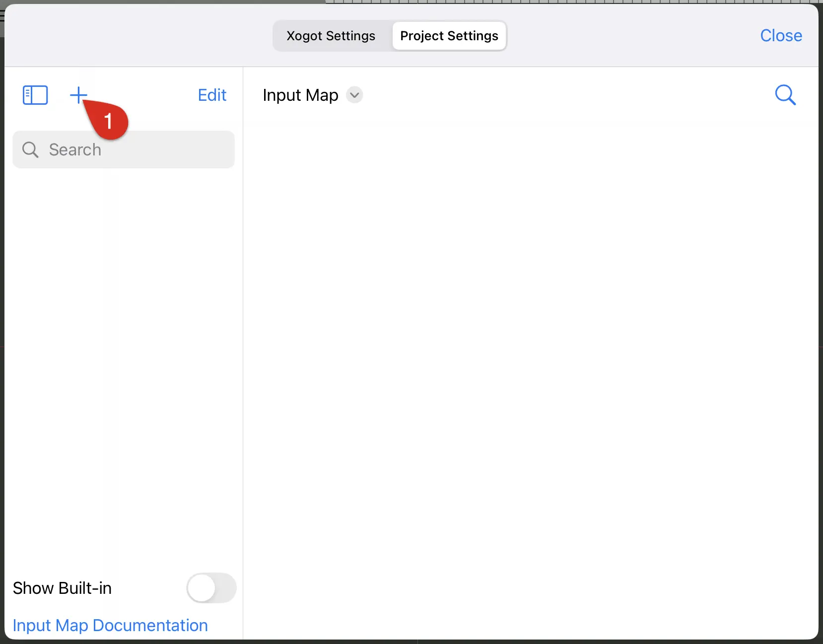Focus the sidebar Search field
823x644 pixels.
124,149
